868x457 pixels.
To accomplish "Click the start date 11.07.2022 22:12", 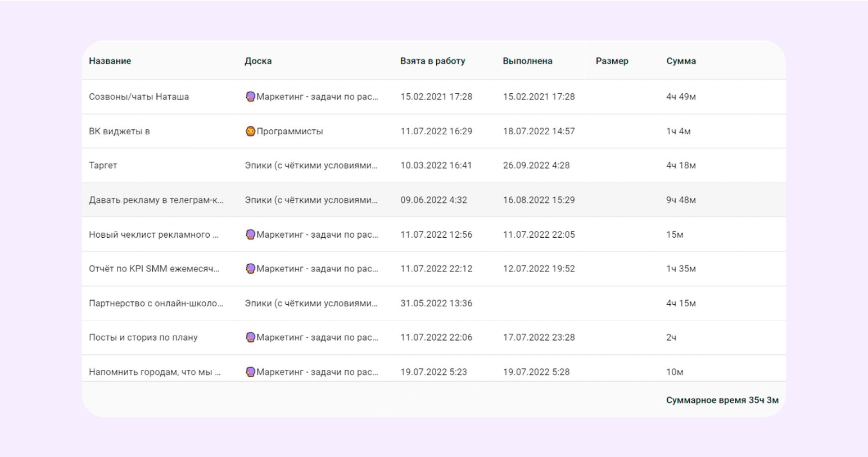I will (x=436, y=269).
